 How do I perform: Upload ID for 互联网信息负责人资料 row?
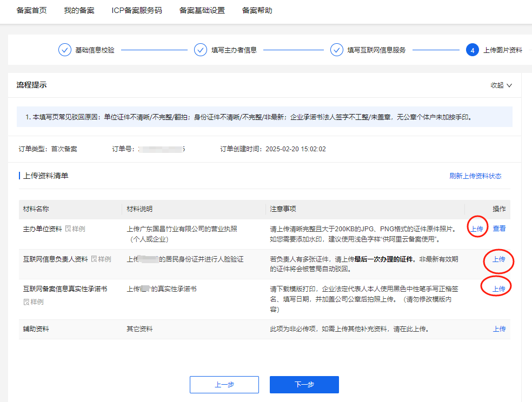click(498, 259)
